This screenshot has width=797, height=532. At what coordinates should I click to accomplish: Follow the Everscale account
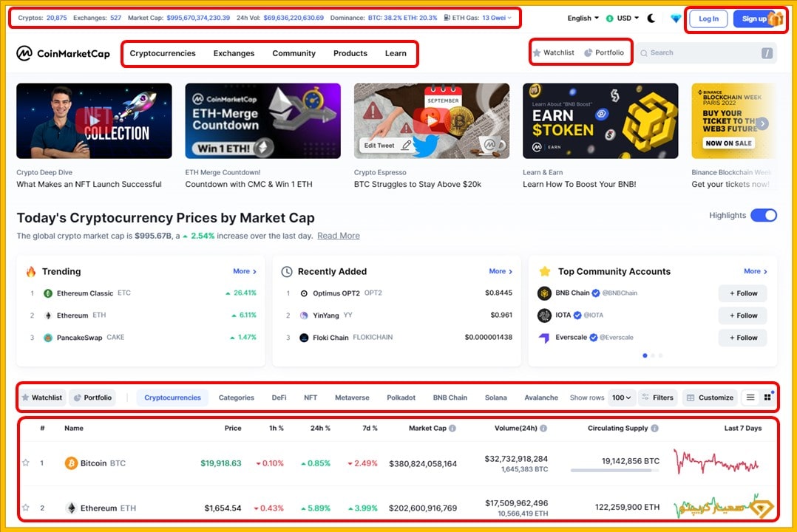coord(742,338)
